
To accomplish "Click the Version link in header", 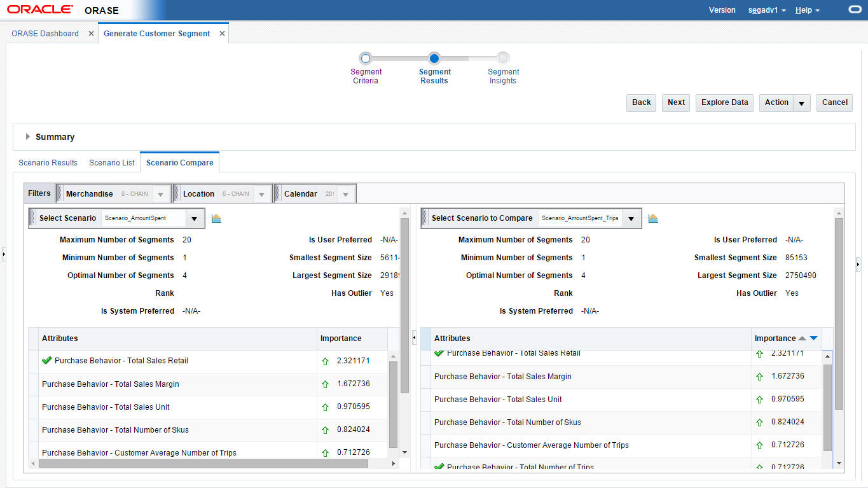I will point(722,10).
